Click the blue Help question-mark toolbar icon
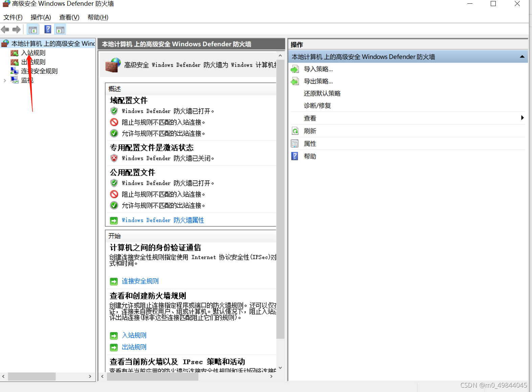Screen dimensions: 532x392 coord(48,29)
